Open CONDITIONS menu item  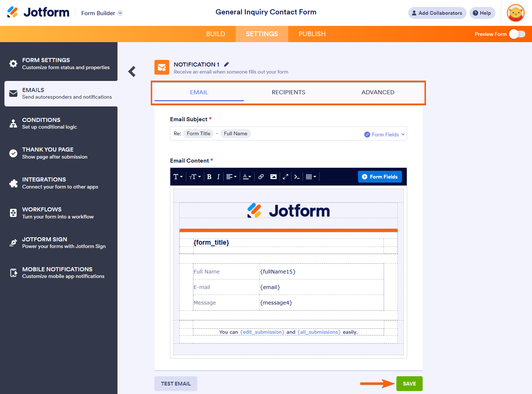click(59, 123)
